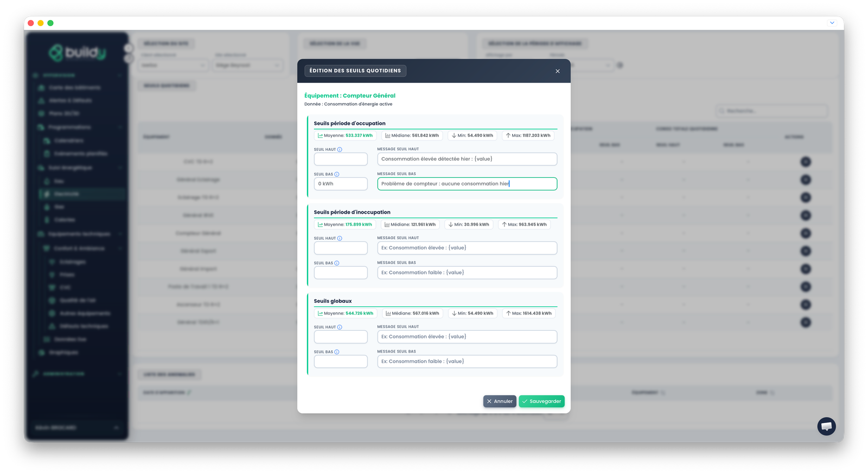The height and width of the screenshot is (474, 868).
Task: Save thresholds with the Sauvegarder button
Action: tap(541, 401)
